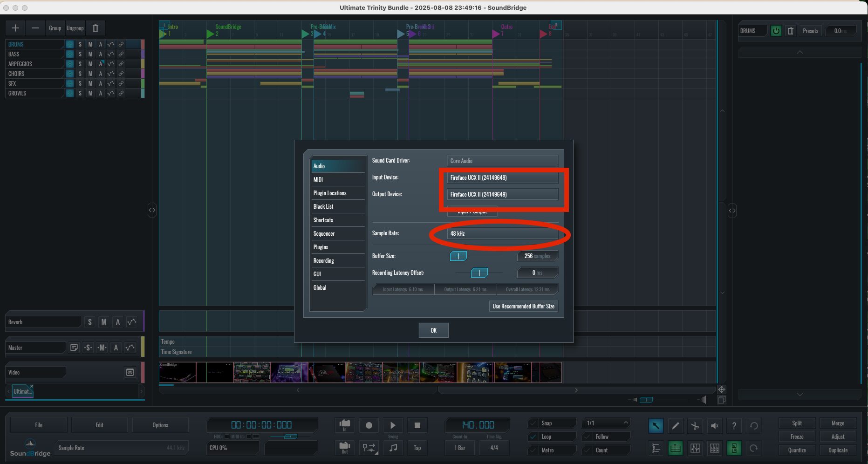Click the punch In icon
The image size is (868, 464).
coord(345,425)
